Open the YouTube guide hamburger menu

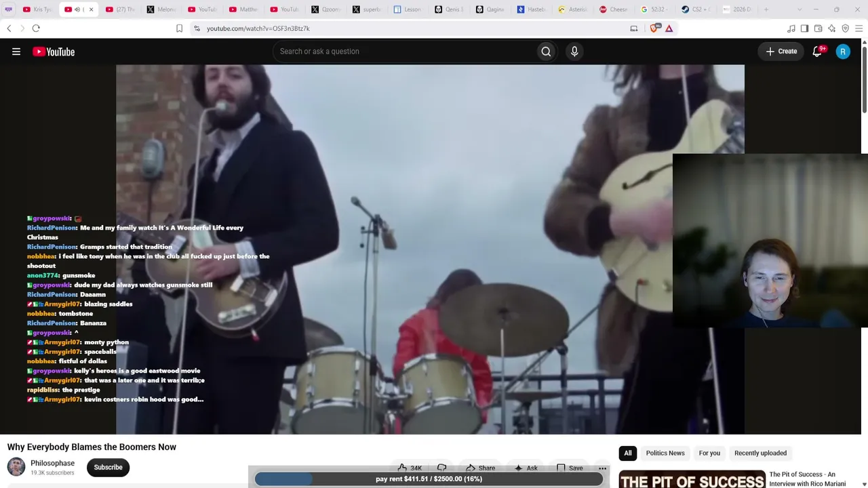(x=16, y=52)
